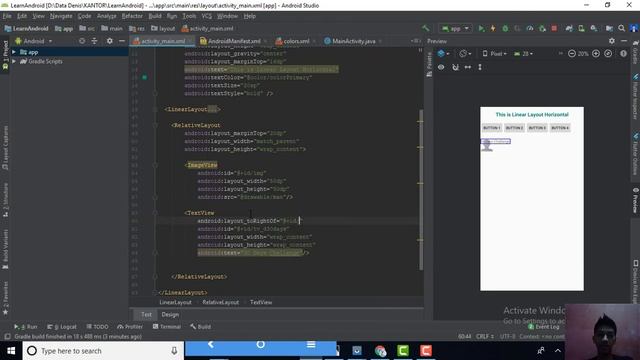The height and width of the screenshot is (360, 640).
Task: Start debugging with the green bug icon
Action: [x=505, y=28]
